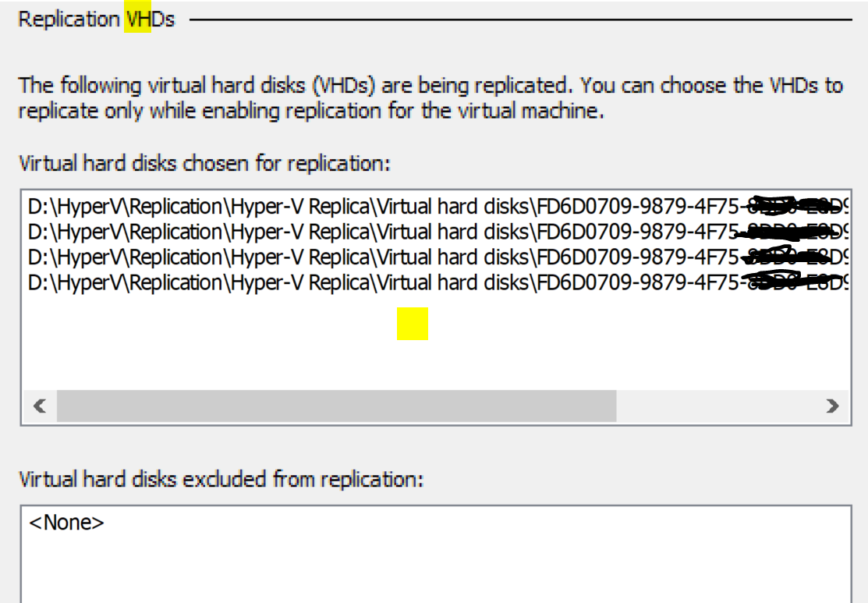The height and width of the screenshot is (603, 868).
Task: Click the black redaction scribble on fourth row
Action: (793, 278)
